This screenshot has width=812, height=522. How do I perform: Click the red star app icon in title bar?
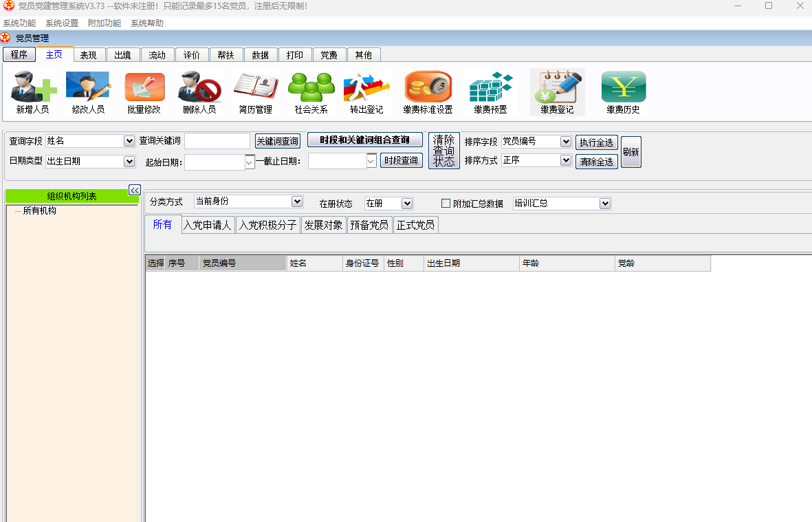tap(8, 6)
